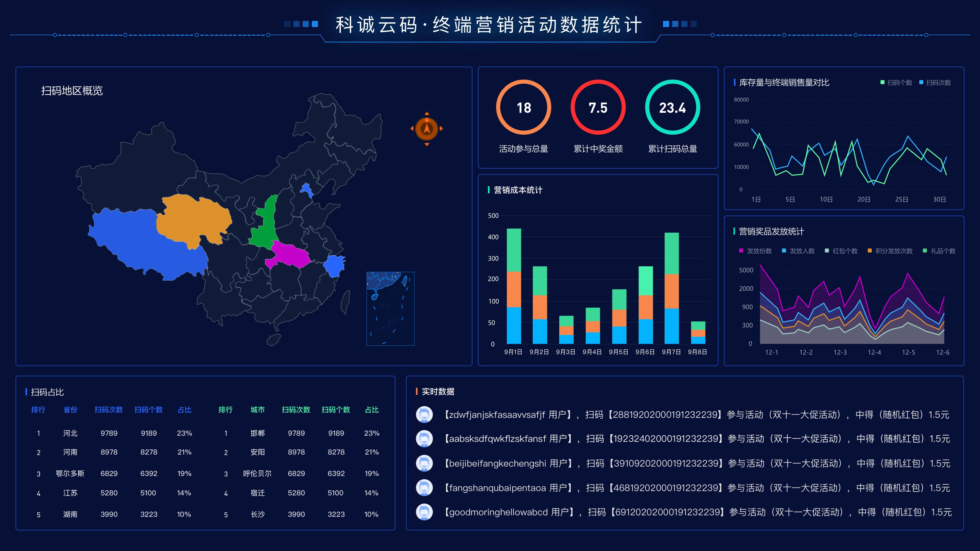This screenshot has height=551, width=980.
Task: Click avatar icon of goodmoringhellowabcd user
Action: 424,512
